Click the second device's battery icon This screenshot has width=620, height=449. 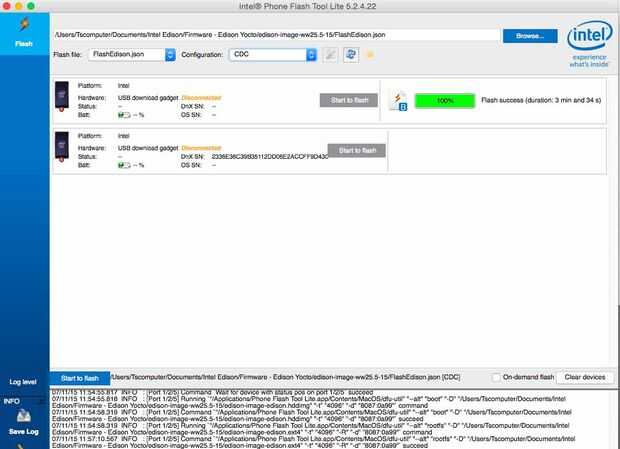coord(124,165)
